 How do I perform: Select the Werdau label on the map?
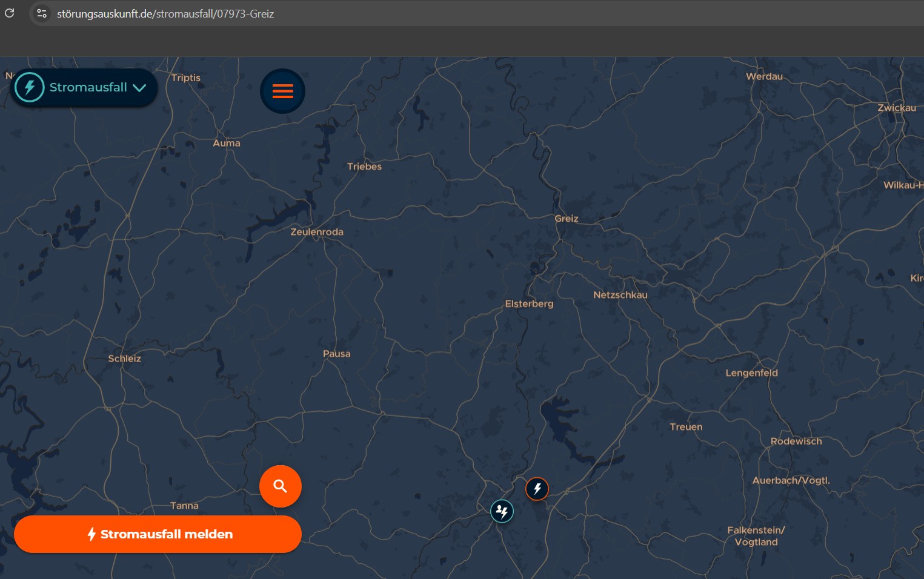click(764, 76)
